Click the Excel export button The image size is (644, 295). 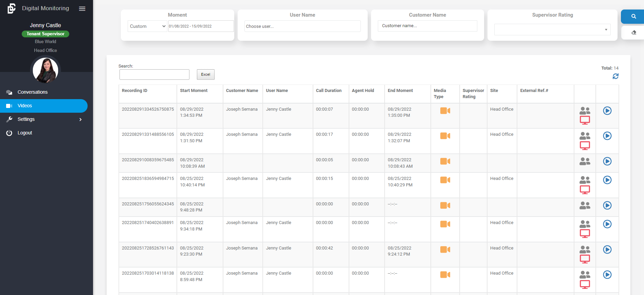[x=205, y=74]
